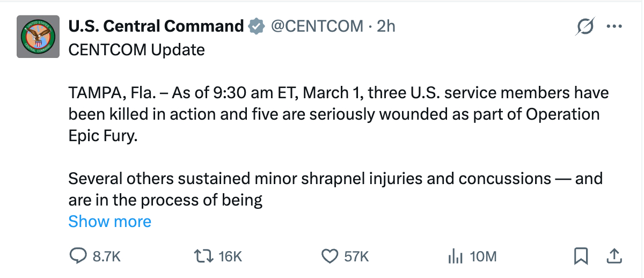Click the "CENTCOM Update" heading text

click(x=137, y=50)
